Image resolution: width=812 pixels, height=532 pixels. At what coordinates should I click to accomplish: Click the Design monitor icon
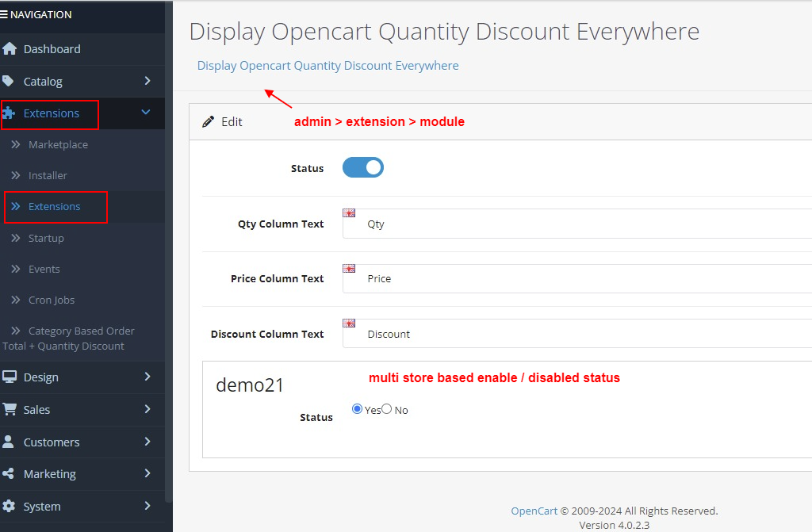[10, 377]
